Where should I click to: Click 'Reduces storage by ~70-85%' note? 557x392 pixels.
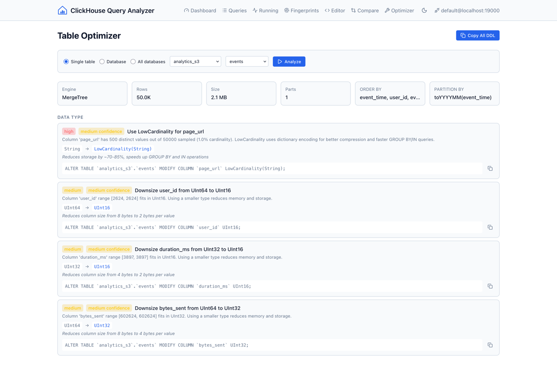(x=135, y=157)
